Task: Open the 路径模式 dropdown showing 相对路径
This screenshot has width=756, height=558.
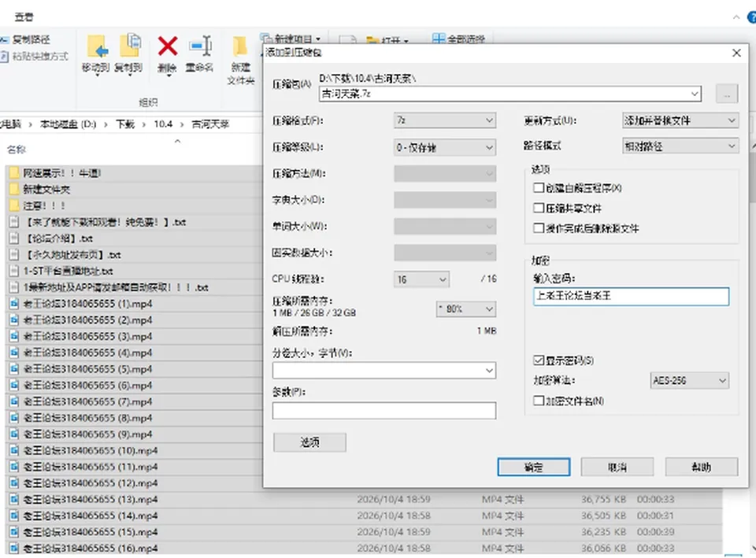Action: coord(680,146)
